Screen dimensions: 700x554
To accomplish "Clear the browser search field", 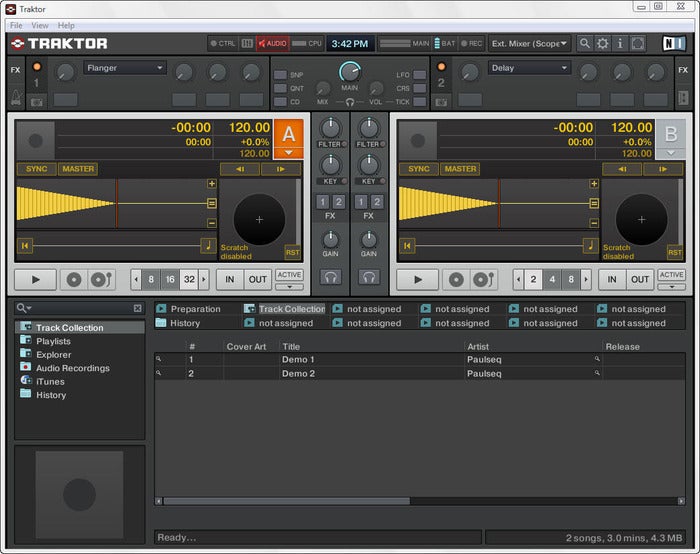I will 138,308.
